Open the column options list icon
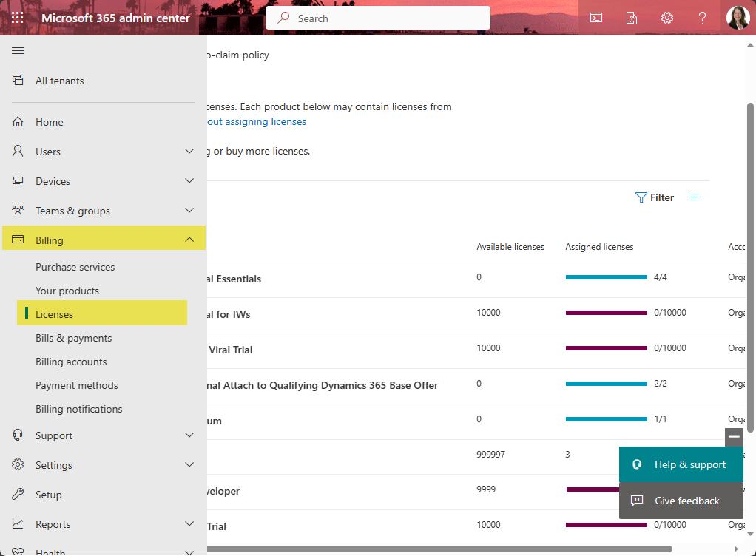 point(695,197)
